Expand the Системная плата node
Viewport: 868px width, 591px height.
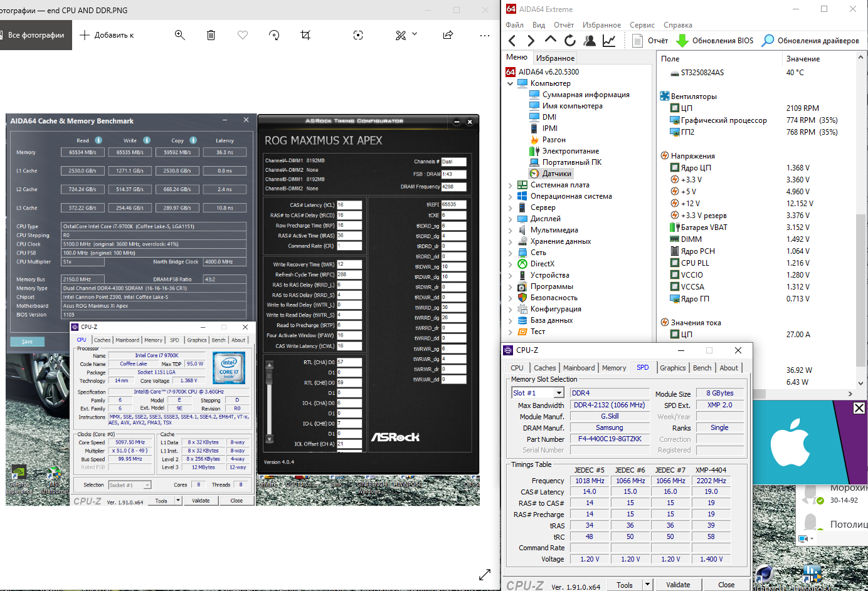[x=510, y=185]
